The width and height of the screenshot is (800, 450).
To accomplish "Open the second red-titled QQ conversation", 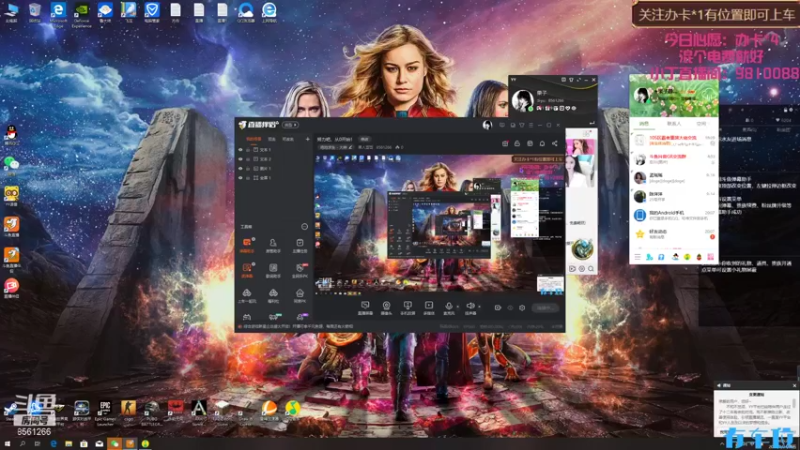I will [x=673, y=159].
